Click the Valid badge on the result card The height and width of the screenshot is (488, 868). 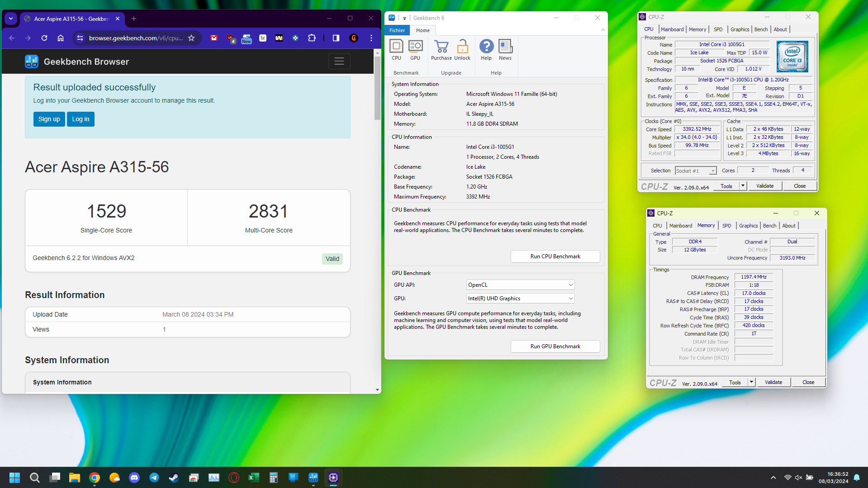(332, 259)
